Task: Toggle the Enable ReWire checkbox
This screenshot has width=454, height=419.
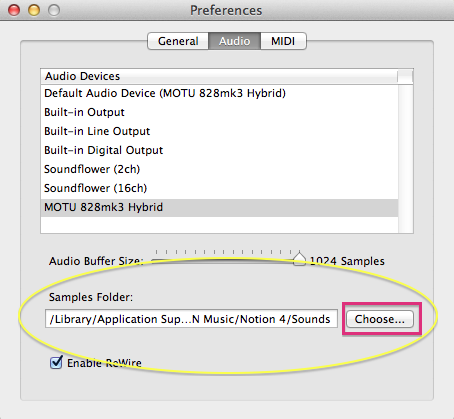Action: click(56, 362)
